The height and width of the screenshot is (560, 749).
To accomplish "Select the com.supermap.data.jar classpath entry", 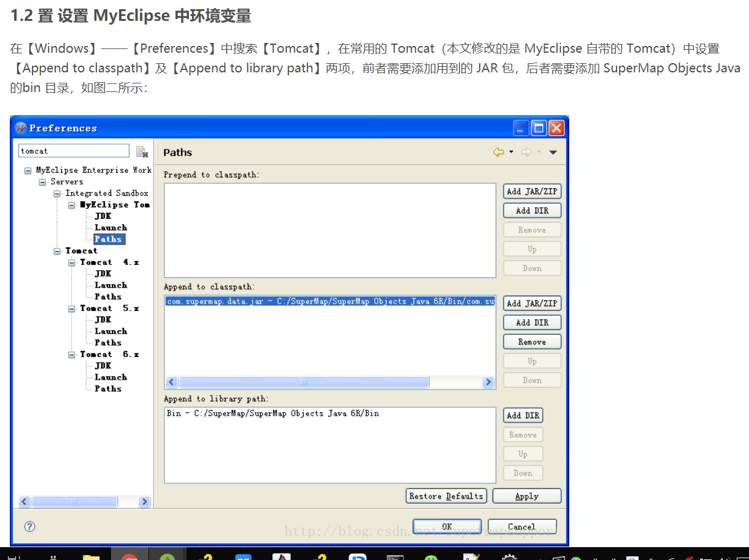I will point(330,302).
